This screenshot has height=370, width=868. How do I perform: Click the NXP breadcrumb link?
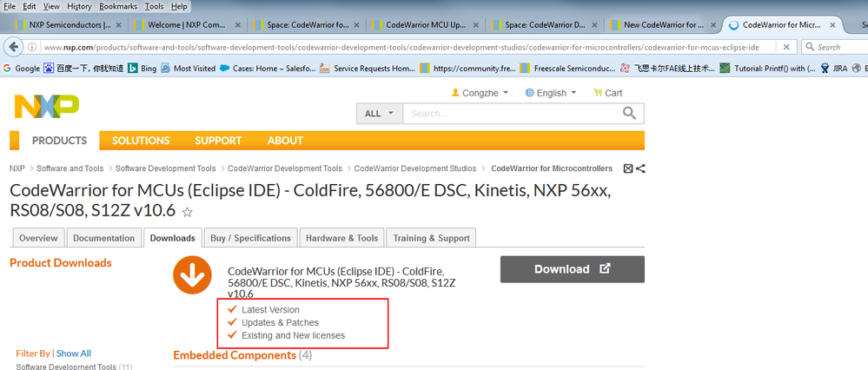tap(17, 168)
